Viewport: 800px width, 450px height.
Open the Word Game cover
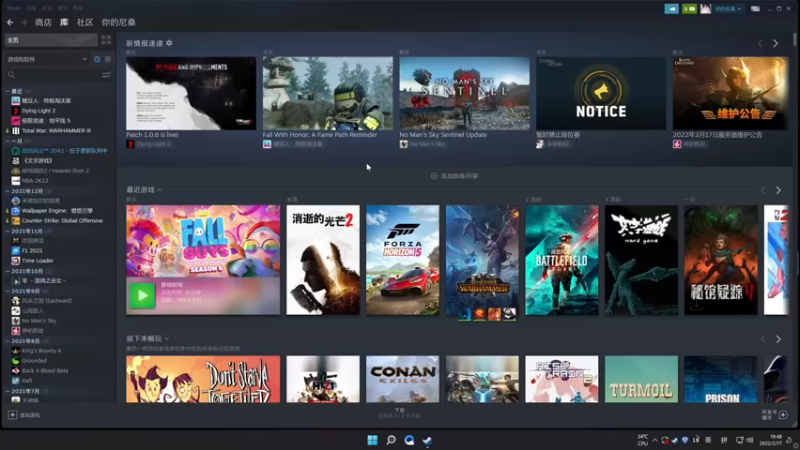tap(641, 260)
